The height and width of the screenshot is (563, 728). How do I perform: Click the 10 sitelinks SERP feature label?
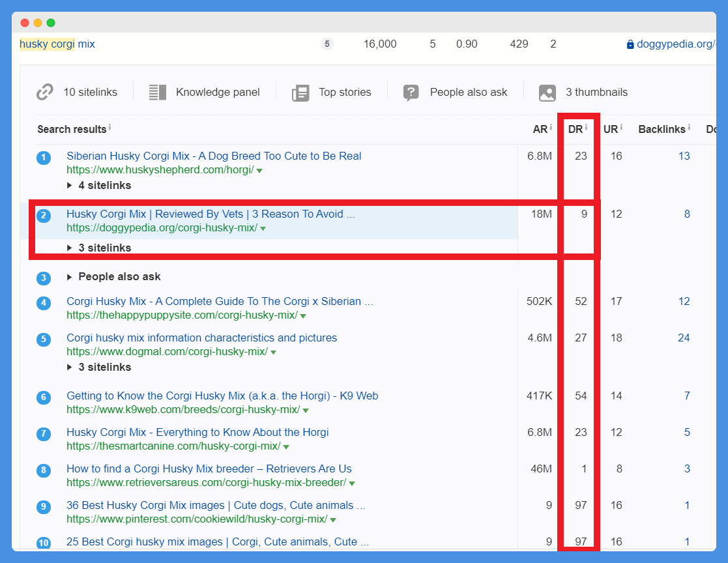[91, 93]
